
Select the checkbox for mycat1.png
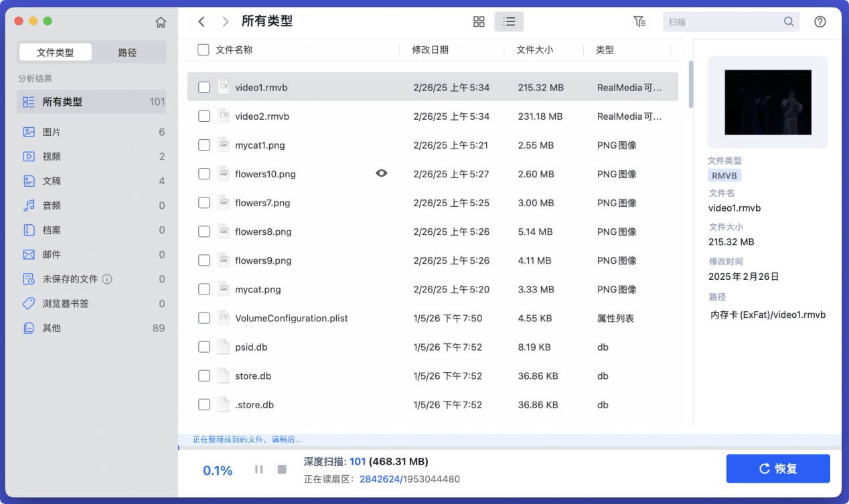[204, 145]
